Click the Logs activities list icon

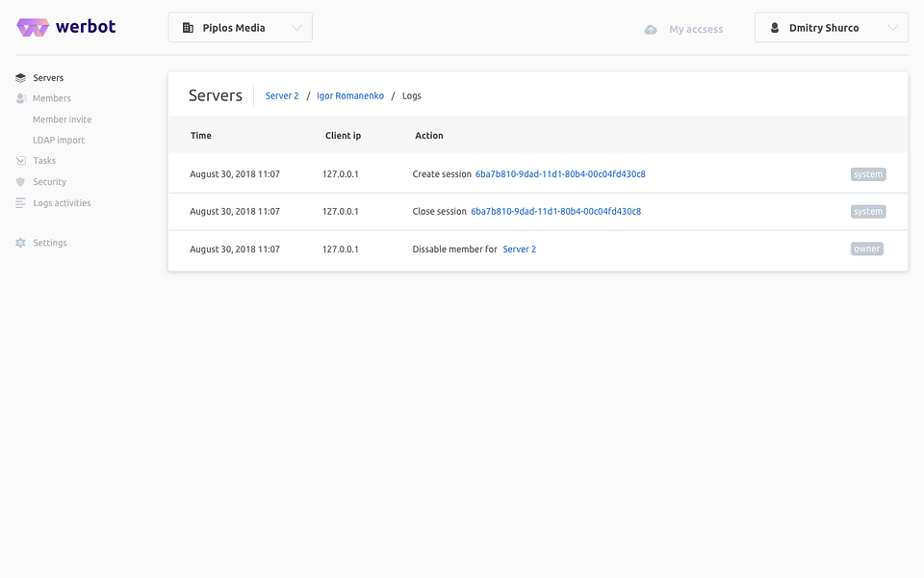point(21,203)
